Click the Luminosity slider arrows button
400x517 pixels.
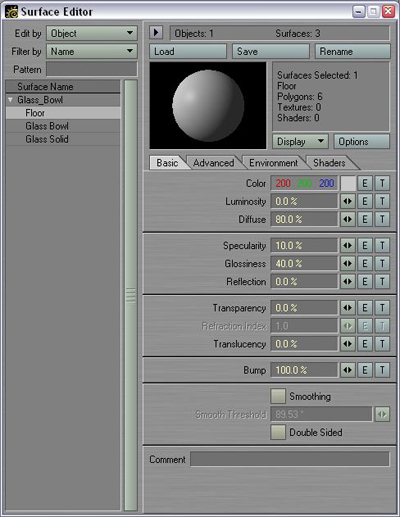[347, 201]
